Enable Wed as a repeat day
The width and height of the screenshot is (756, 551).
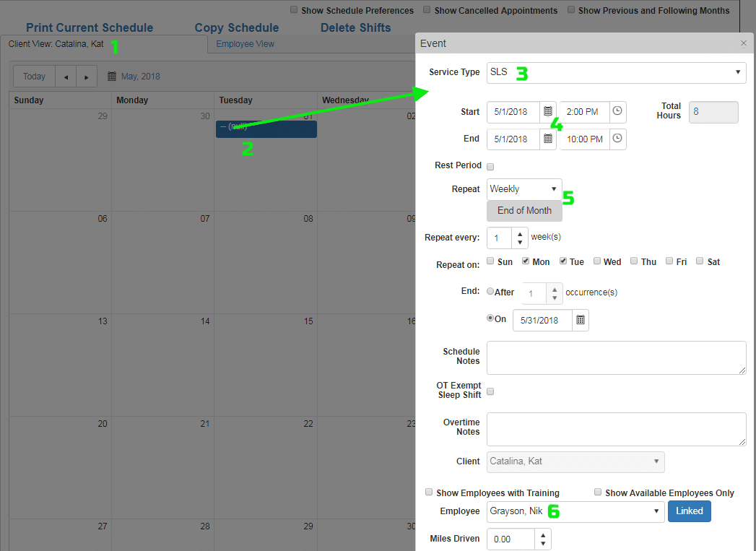597,261
